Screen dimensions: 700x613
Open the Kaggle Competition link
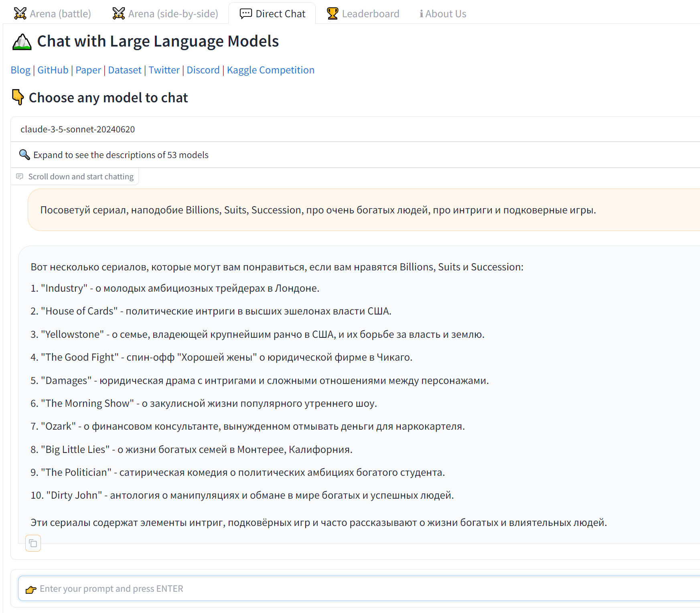[x=270, y=70]
